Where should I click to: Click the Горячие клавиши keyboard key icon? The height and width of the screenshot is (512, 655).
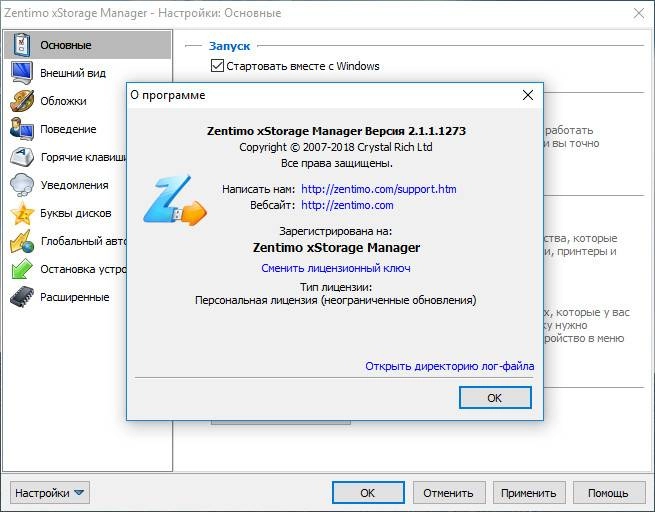coord(22,157)
